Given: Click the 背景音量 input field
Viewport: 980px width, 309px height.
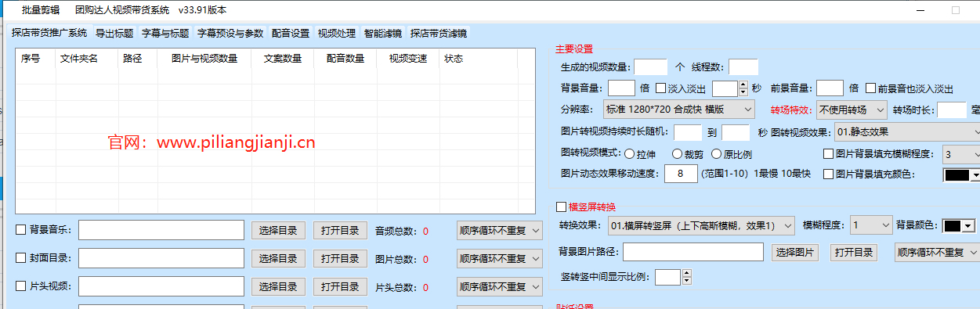Looking at the screenshot, I should point(621,88).
